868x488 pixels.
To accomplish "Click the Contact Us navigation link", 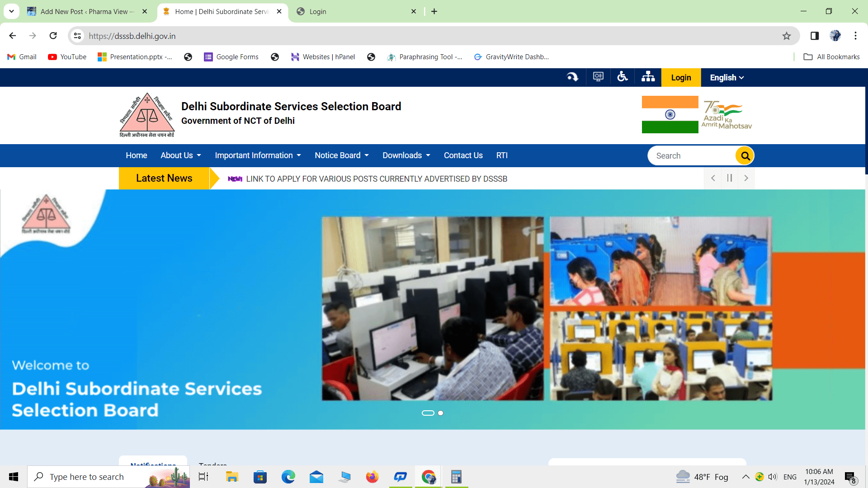I will (x=462, y=155).
